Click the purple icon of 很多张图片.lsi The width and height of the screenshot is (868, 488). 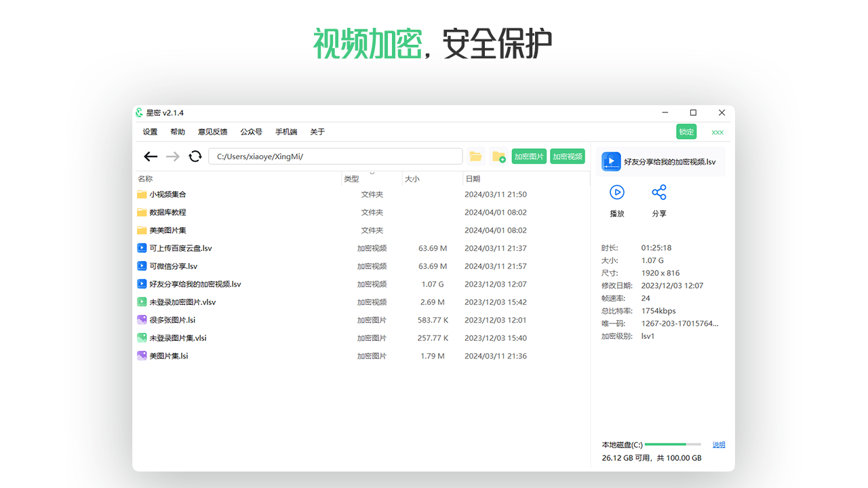(142, 320)
